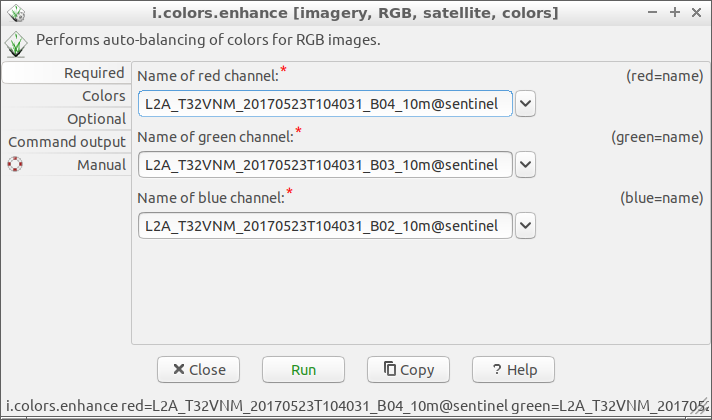Click the blue channel B02 text field

(326, 226)
